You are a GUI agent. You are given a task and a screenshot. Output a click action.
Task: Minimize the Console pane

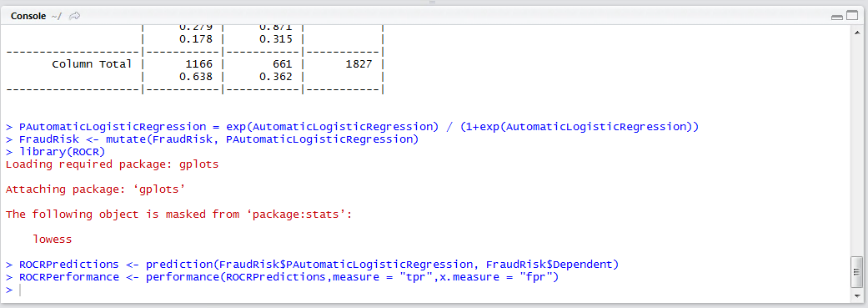tap(836, 18)
